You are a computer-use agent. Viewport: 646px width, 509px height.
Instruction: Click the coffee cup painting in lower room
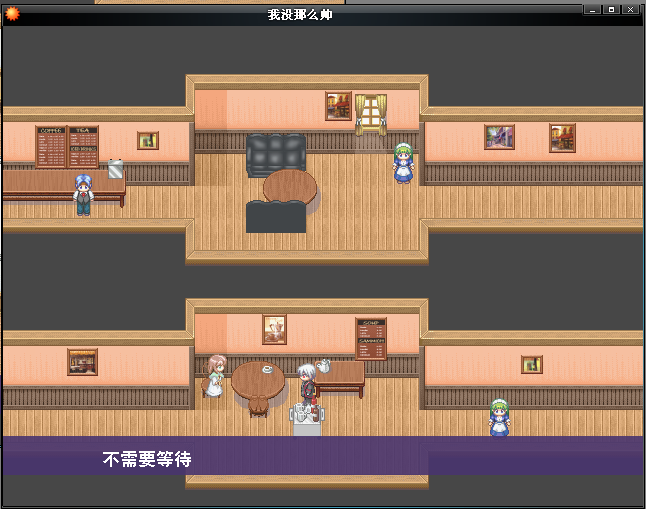[274, 329]
